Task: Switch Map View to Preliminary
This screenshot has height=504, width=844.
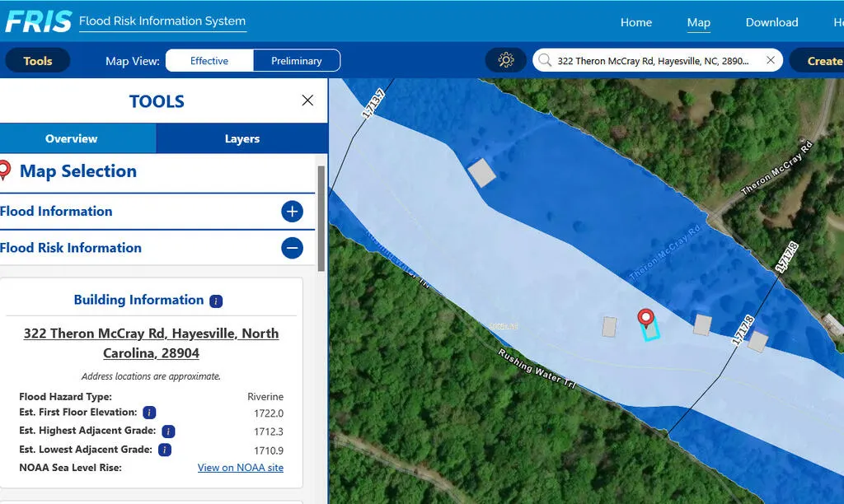Action: 297,61
